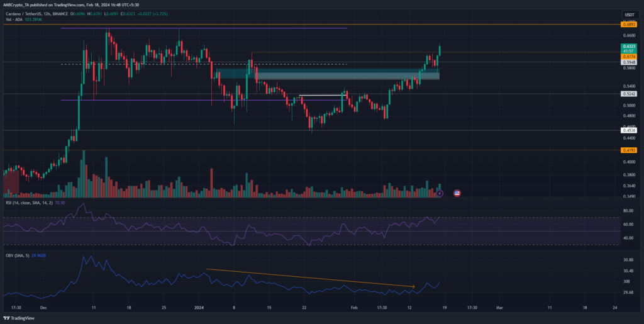
Task: Click the USDT currency label on price axis
Action: click(628, 14)
